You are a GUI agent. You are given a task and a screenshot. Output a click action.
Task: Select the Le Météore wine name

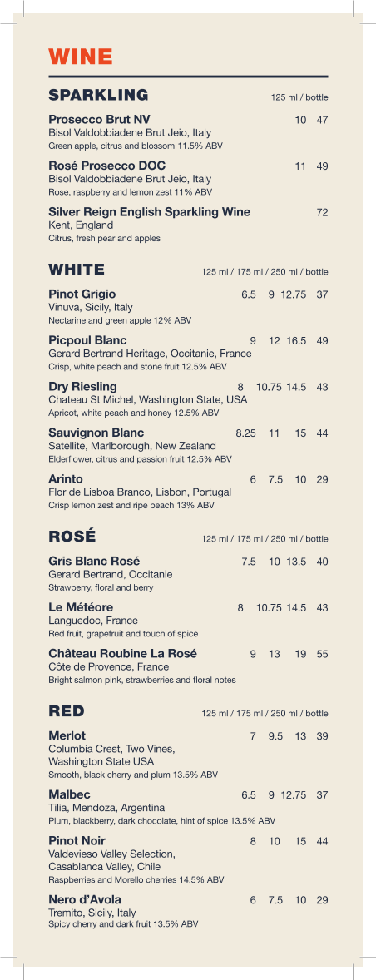tap(82, 606)
